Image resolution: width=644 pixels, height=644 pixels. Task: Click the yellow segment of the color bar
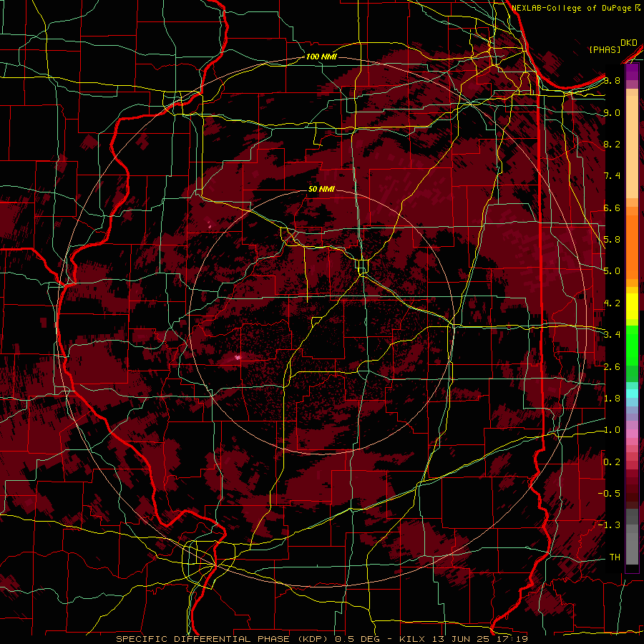click(x=632, y=306)
